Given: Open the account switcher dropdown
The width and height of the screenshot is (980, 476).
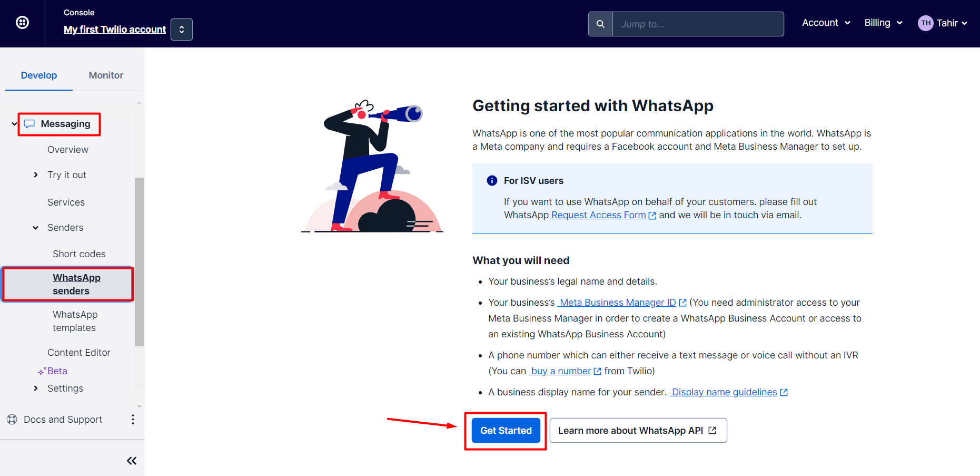Looking at the screenshot, I should coord(182,30).
